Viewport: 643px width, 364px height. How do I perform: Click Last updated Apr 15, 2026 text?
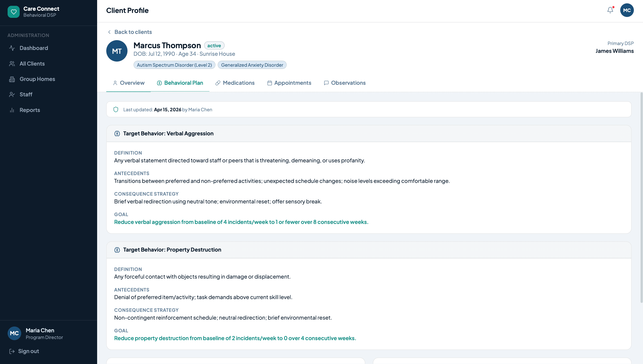pyautogui.click(x=168, y=110)
